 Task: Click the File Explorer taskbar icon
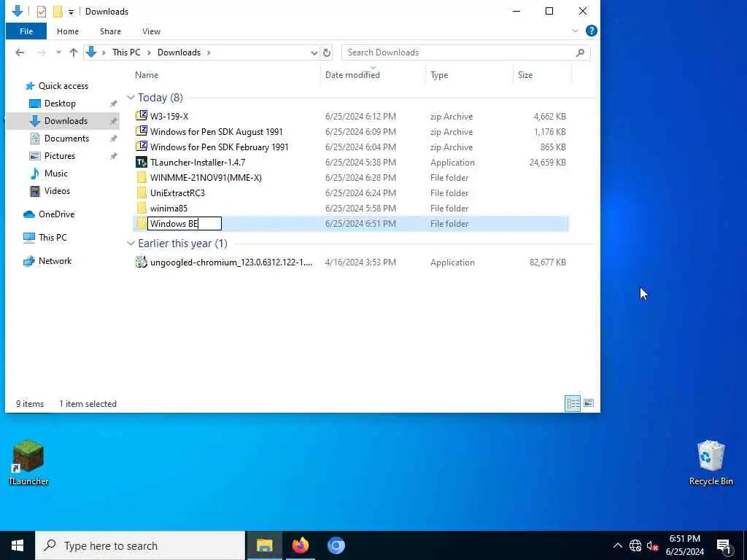[264, 545]
